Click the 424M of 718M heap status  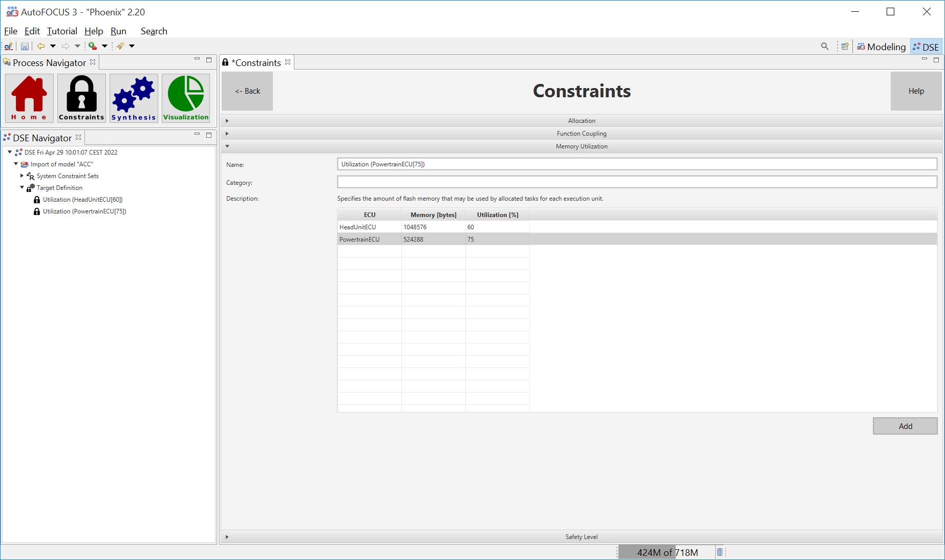667,552
